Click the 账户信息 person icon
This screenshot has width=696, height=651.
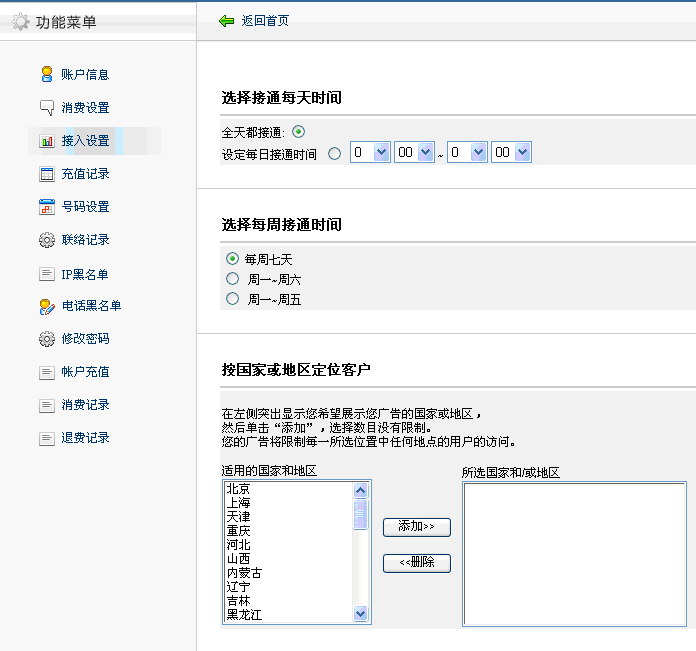[46, 74]
